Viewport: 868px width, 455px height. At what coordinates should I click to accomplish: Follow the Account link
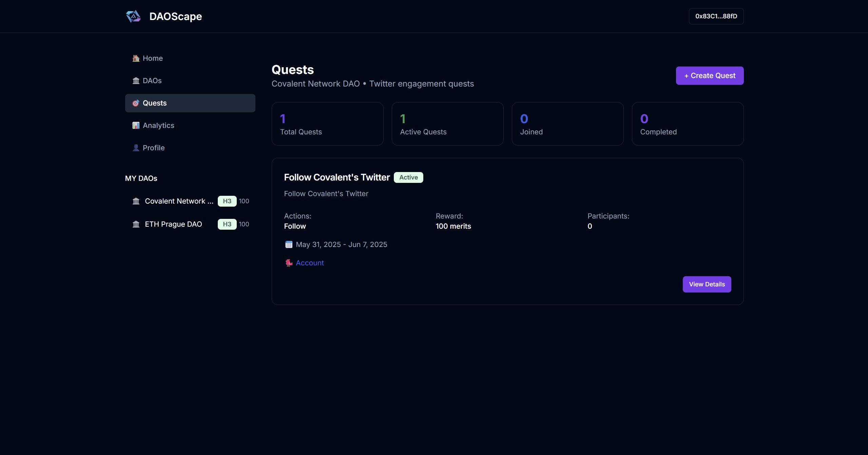310,263
